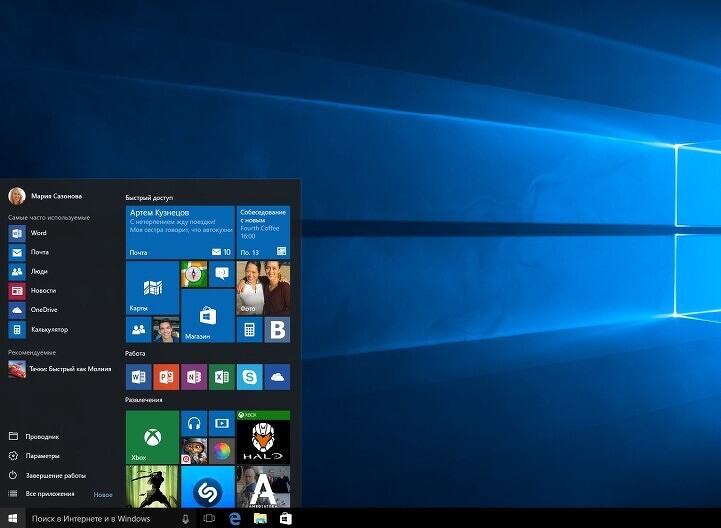Launch the Магазин store tile

pos(208,316)
